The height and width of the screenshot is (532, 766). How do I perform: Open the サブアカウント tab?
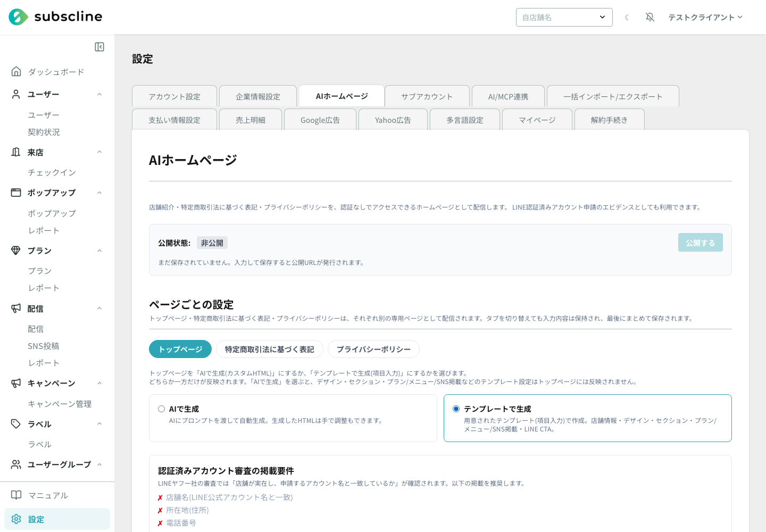click(427, 96)
